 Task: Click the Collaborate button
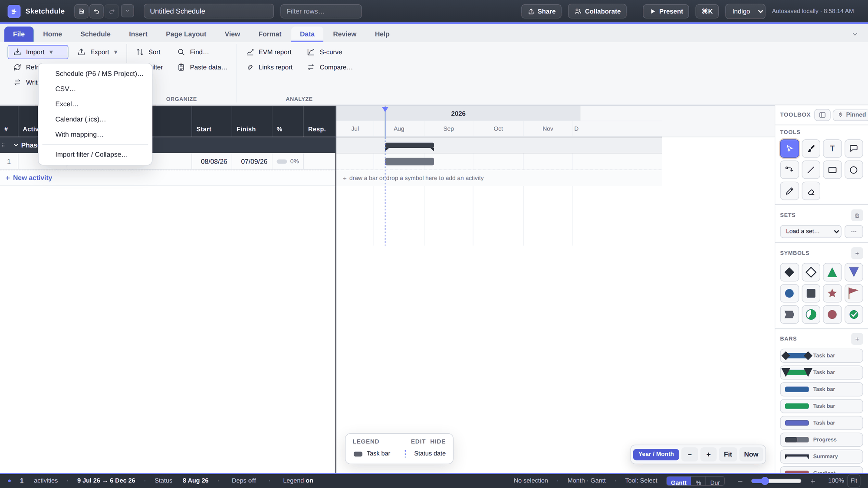pyautogui.click(x=597, y=11)
